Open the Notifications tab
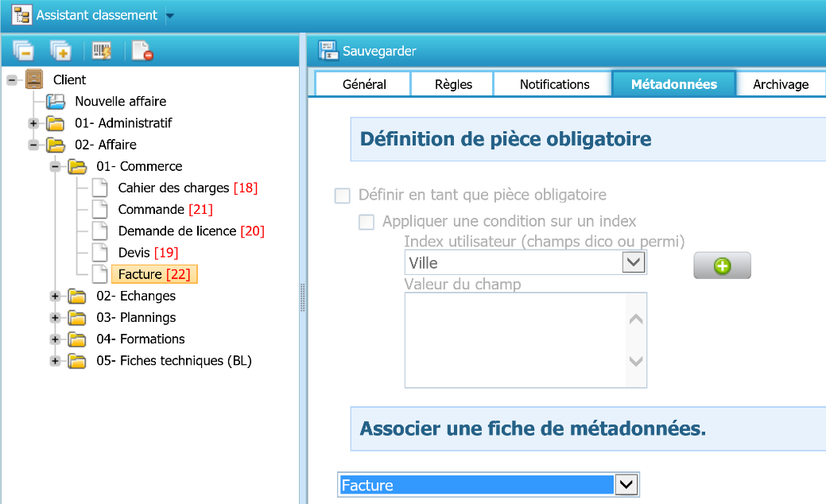Screen dimensions: 826x504 (554, 84)
